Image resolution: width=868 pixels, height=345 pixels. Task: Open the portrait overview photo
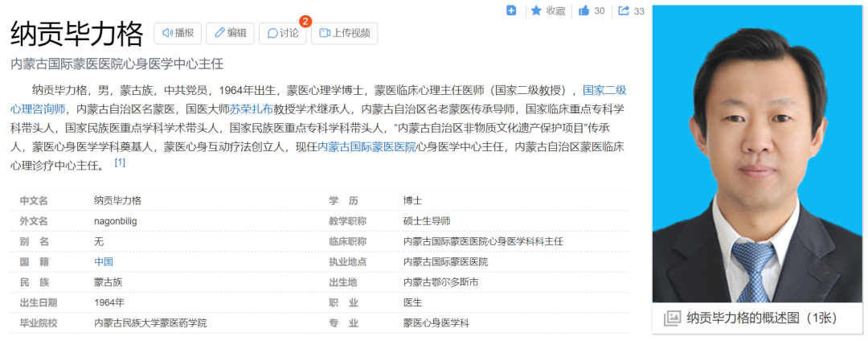click(x=757, y=154)
